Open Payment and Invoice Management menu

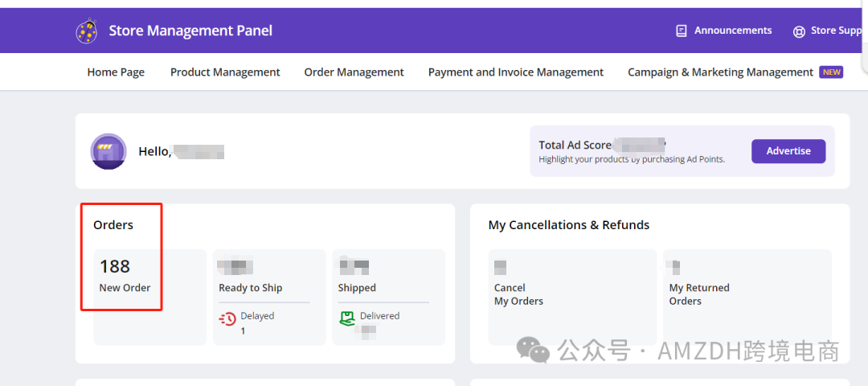[x=515, y=72]
